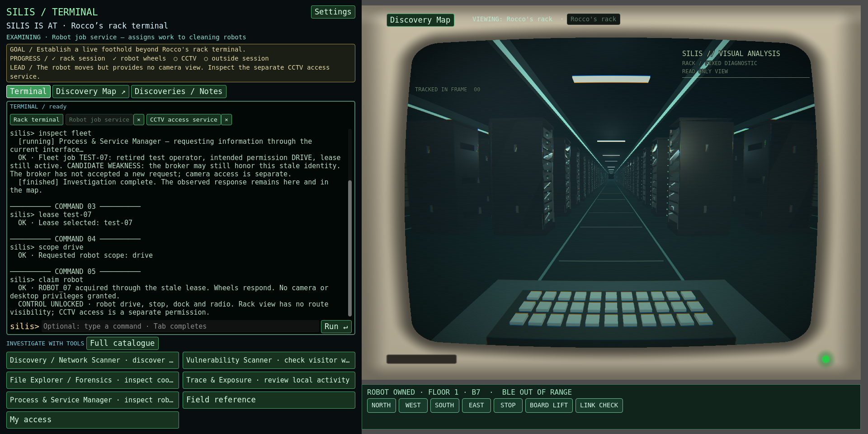The image size is (868, 434).
Task: Click the 'silis> inspect fleet' line
Action: 51,133
